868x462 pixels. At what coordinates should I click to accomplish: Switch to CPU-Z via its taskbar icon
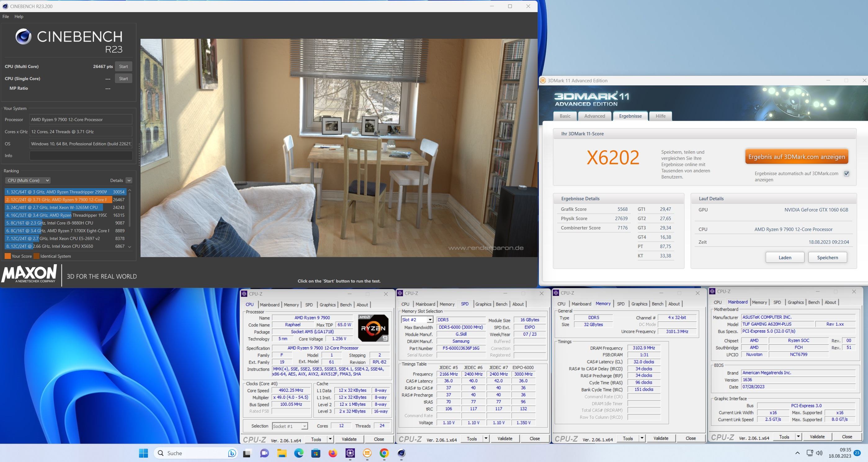[350, 453]
